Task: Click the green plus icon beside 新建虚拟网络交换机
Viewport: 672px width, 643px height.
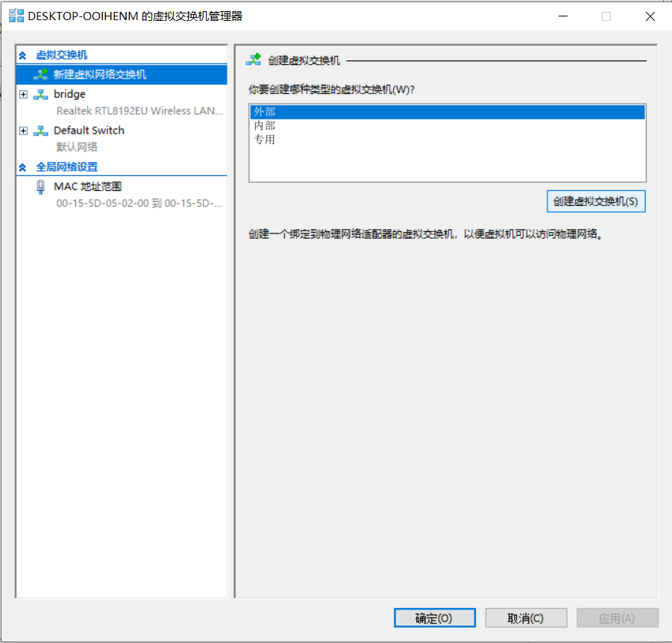Action: coord(41,75)
